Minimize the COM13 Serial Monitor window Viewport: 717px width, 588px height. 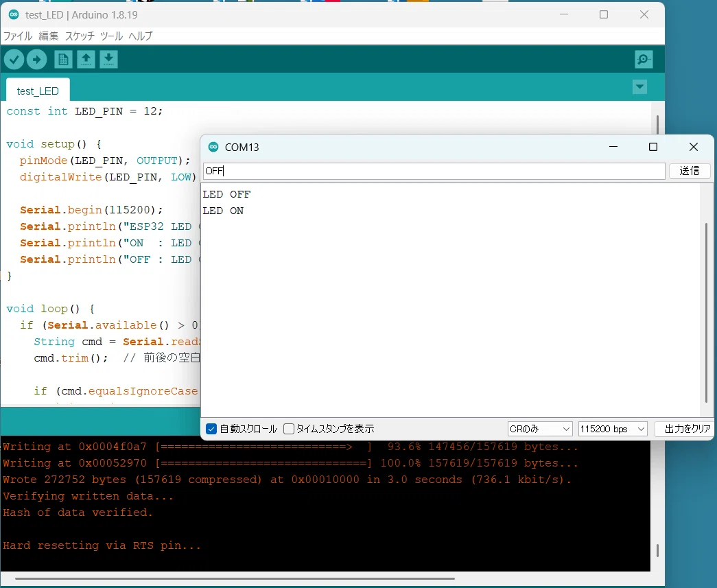coord(613,147)
